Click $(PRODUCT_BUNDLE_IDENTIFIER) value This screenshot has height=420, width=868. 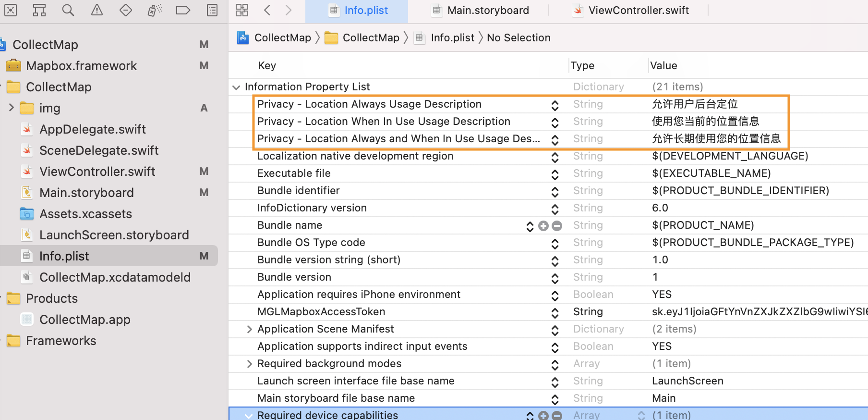tap(740, 191)
